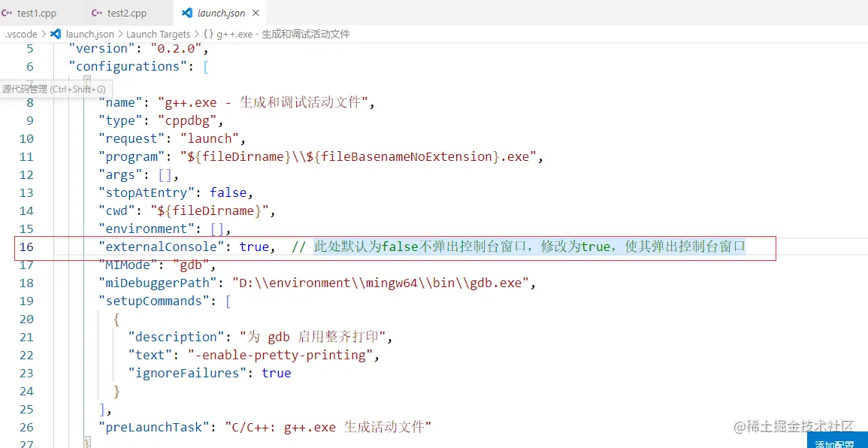Click line number 26 in gutter
The image size is (868, 448).
[x=26, y=428]
